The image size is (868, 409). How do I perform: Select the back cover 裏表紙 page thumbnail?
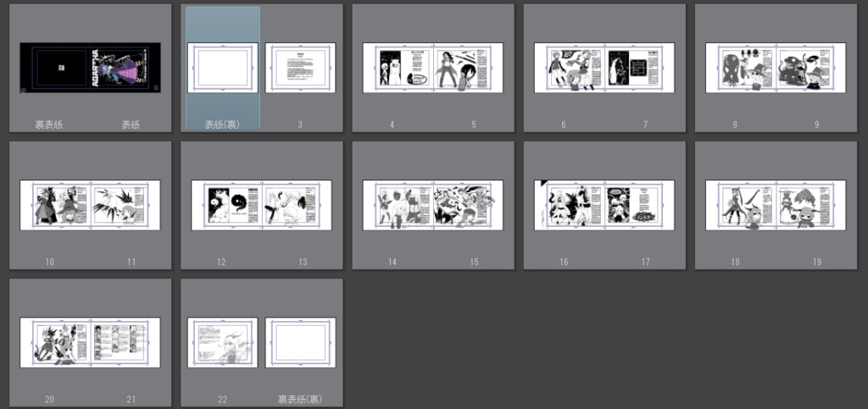click(x=55, y=68)
